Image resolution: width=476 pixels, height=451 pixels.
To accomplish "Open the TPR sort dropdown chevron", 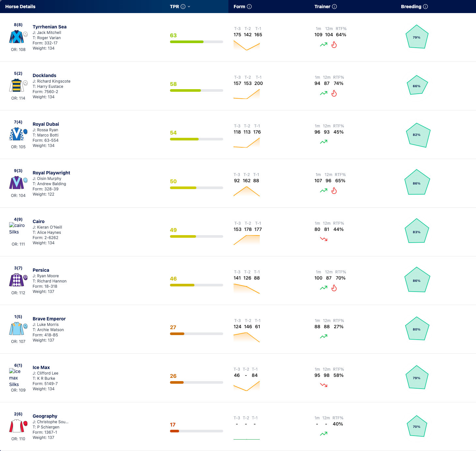I will pos(189,7).
